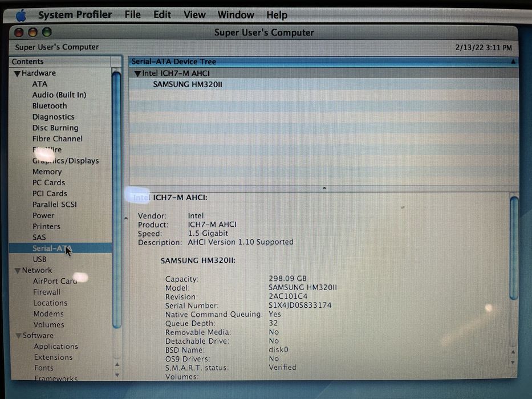Click the revision value 2AC101C4
Screen dimensions: 532x399
click(288, 296)
